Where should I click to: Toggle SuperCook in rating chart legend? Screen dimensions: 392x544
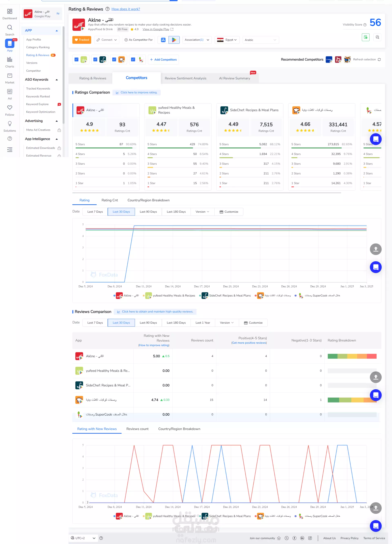317,296
